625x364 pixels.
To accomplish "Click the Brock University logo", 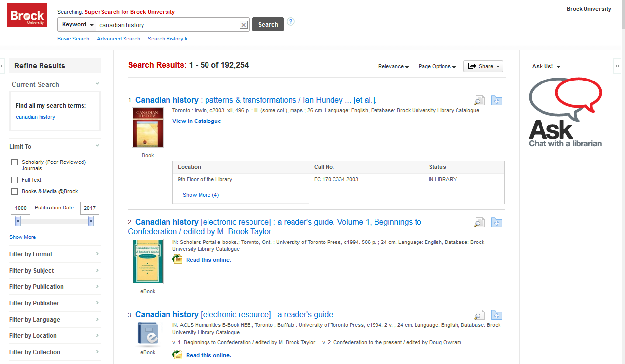I will coord(27,15).
